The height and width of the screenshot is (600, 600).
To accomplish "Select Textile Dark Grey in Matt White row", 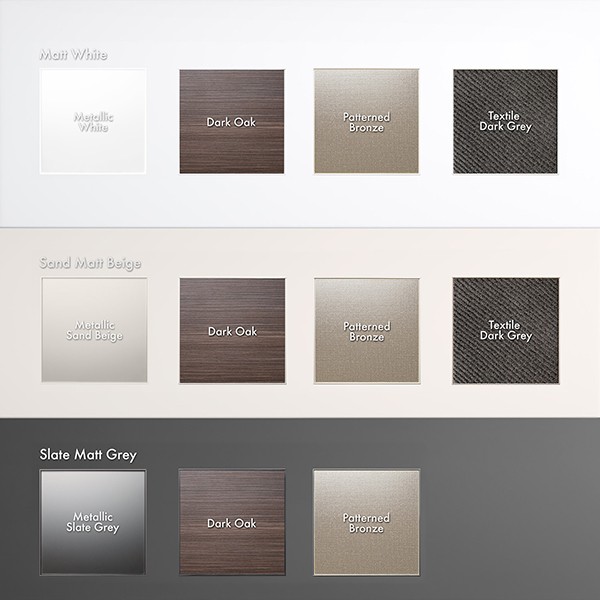I will [x=505, y=122].
